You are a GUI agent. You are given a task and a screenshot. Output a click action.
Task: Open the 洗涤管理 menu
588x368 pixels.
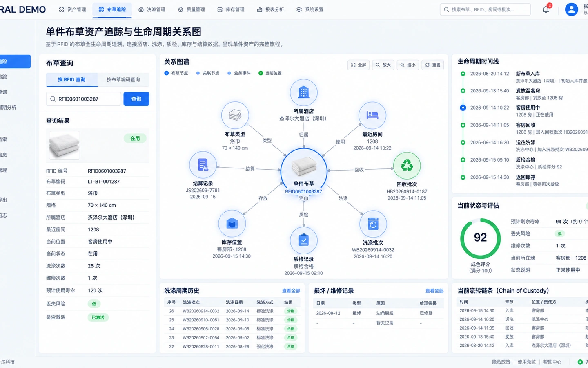coord(152,9)
